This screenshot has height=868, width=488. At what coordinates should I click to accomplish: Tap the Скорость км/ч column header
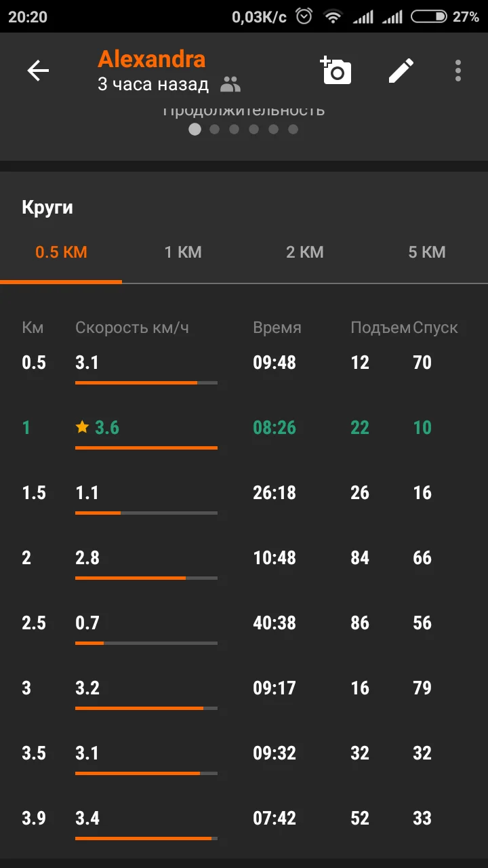[132, 328]
